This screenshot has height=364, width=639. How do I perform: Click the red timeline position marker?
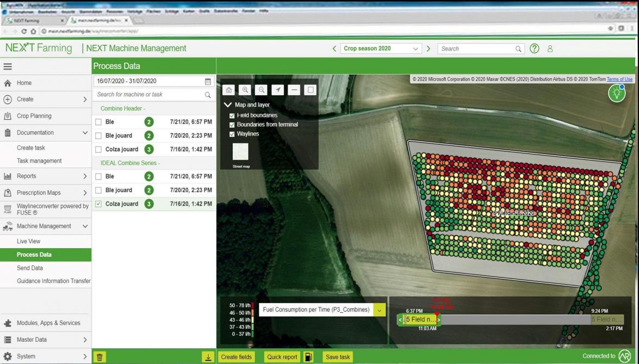437,314
